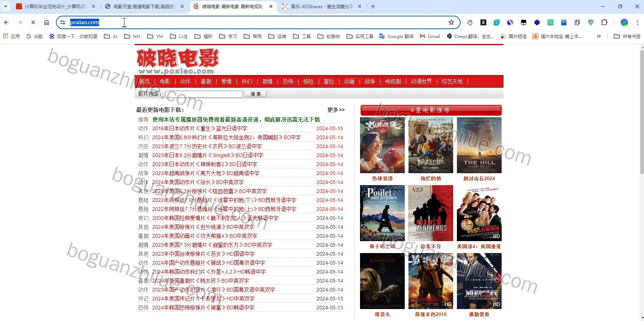Click the address bar showing poxiao.com
644x321 pixels.
tap(258, 22)
